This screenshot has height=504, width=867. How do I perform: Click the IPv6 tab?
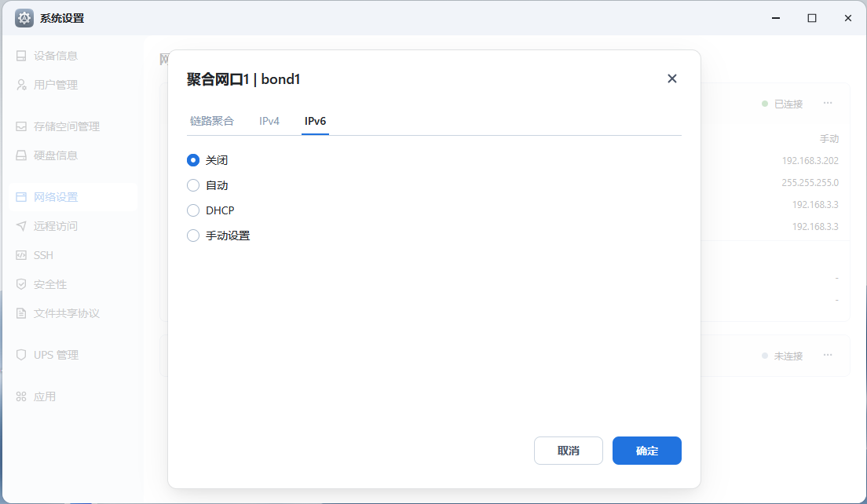315,121
